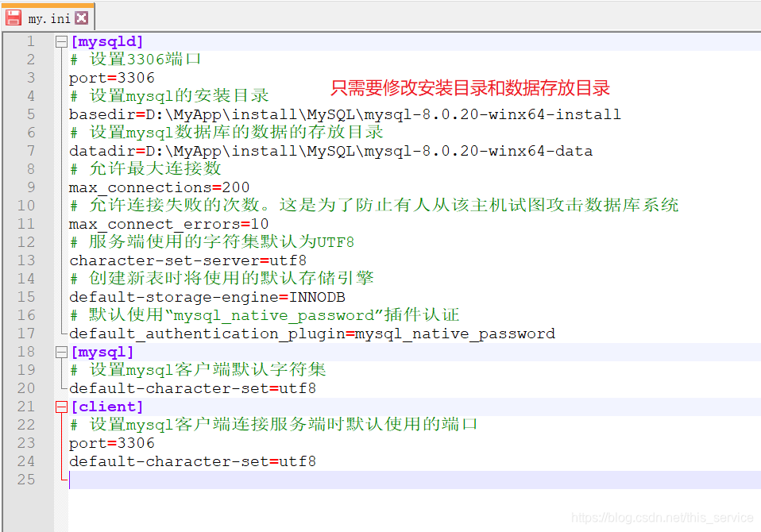Screen dimensions: 761x532
Task: Click line number 12 in the margin
Action: (x=26, y=242)
